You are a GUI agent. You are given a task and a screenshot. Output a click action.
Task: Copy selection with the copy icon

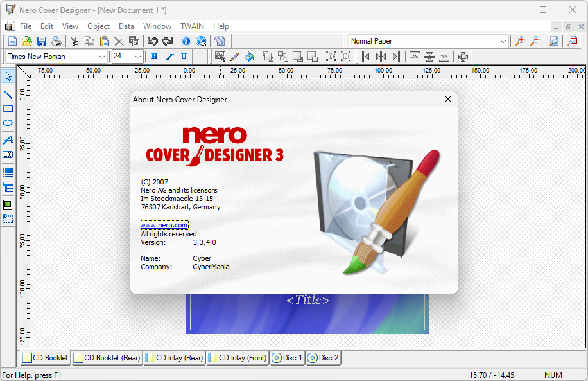coord(89,41)
